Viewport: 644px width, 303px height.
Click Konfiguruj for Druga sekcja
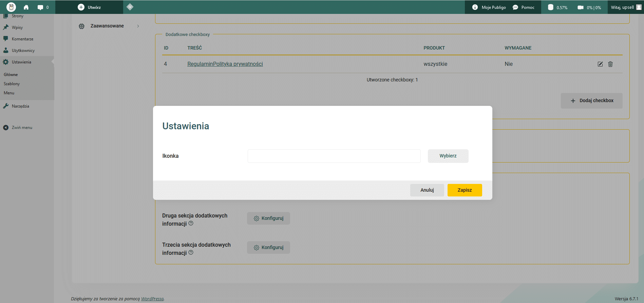(268, 219)
